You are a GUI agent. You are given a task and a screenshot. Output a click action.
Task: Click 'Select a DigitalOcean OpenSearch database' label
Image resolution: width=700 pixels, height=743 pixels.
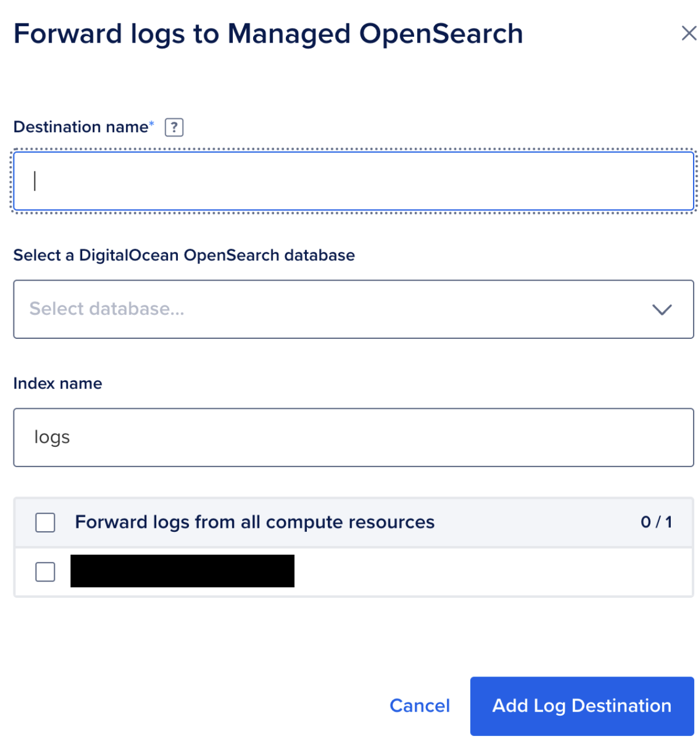184,255
